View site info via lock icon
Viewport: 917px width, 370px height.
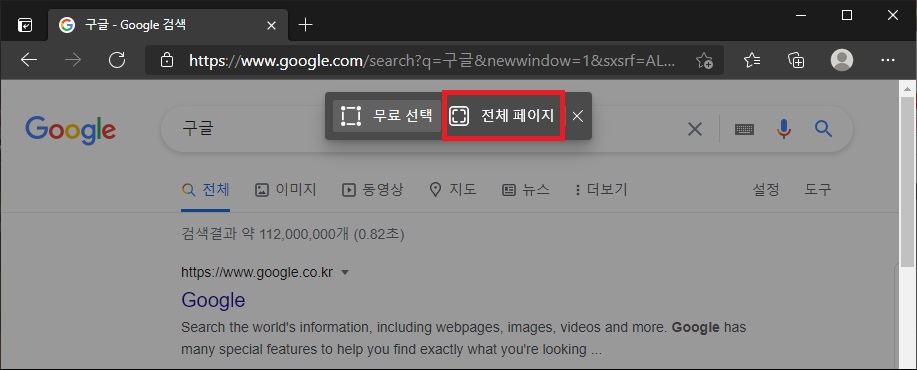(x=167, y=60)
